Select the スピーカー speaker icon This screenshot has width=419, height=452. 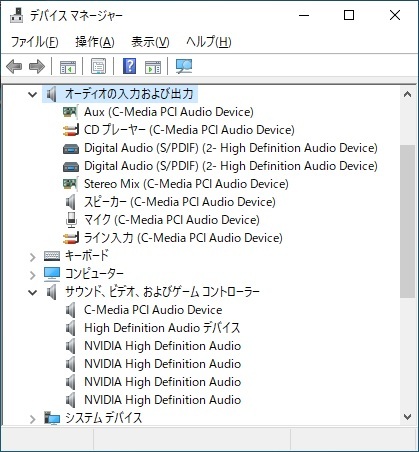click(x=71, y=202)
